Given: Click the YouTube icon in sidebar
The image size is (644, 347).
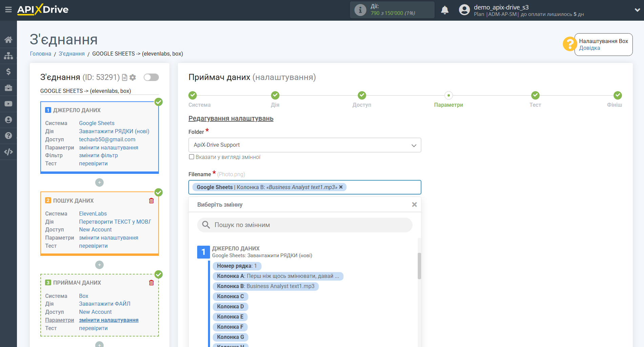Looking at the screenshot, I should coord(8,103).
